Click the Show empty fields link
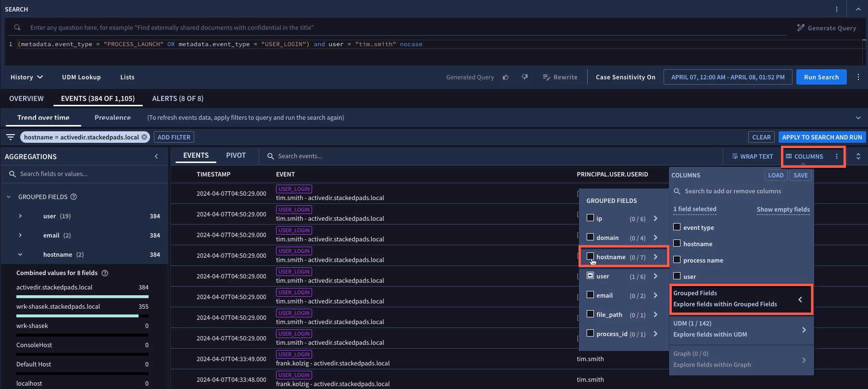 [x=783, y=209]
